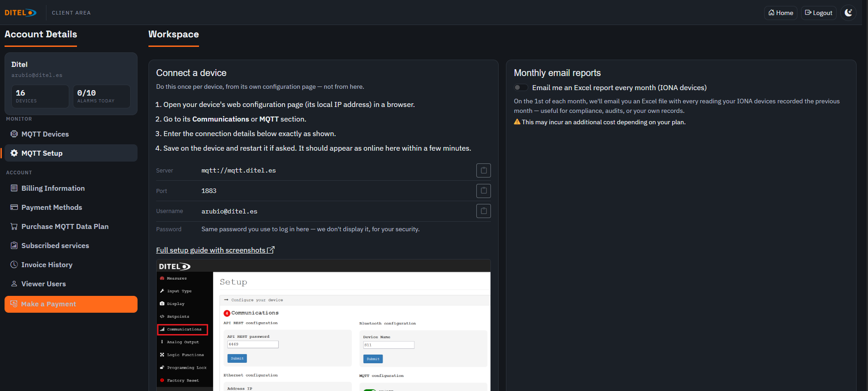Click the Monthly email reports heading
868x391 pixels.
click(x=557, y=73)
